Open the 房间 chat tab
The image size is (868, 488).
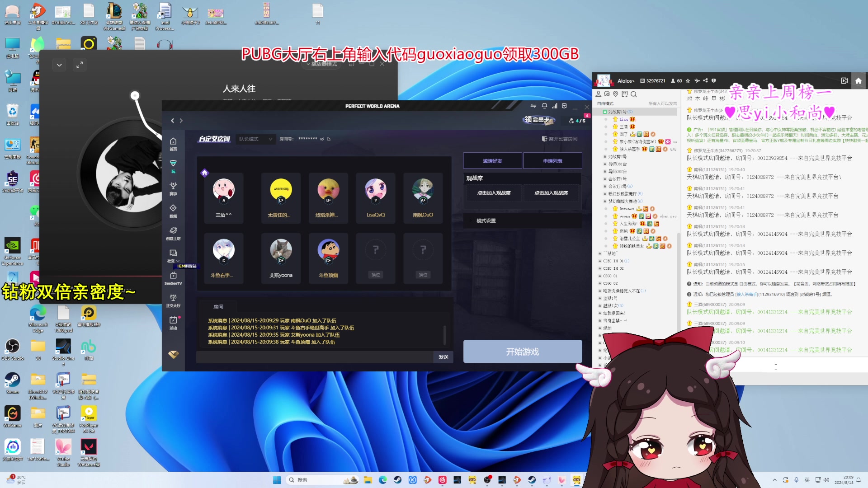point(218,306)
